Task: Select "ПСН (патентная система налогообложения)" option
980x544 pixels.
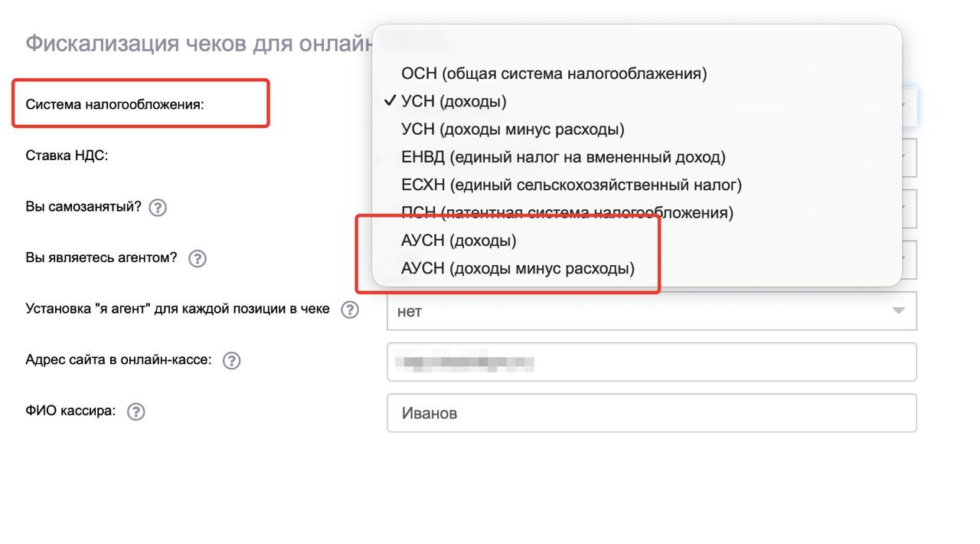Action: tap(567, 212)
